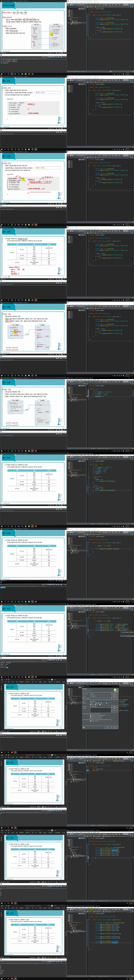This screenshot has width=134, height=980.
Task: Open the Windows Start button in the taskbar
Action: tap(1, 74)
